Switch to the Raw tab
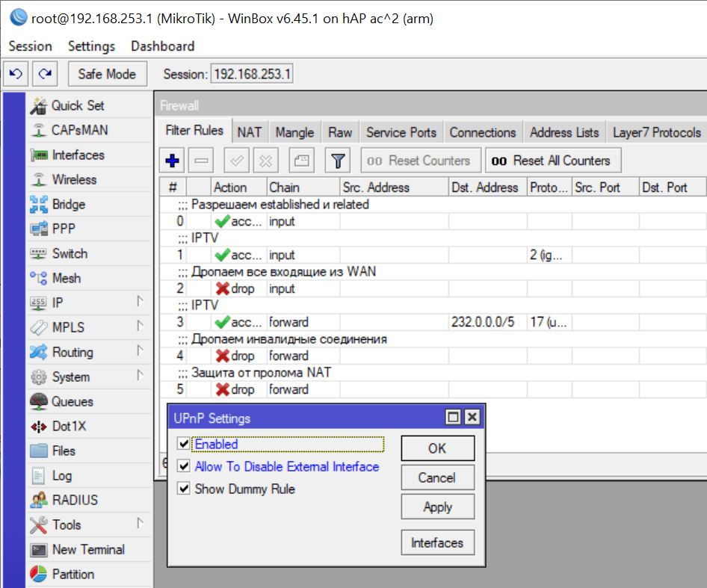The height and width of the screenshot is (588, 707). pyautogui.click(x=340, y=132)
